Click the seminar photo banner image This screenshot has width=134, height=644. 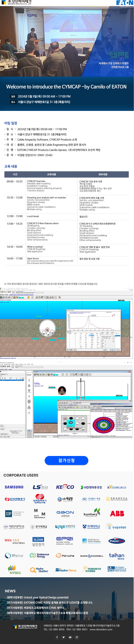coord(67,41)
